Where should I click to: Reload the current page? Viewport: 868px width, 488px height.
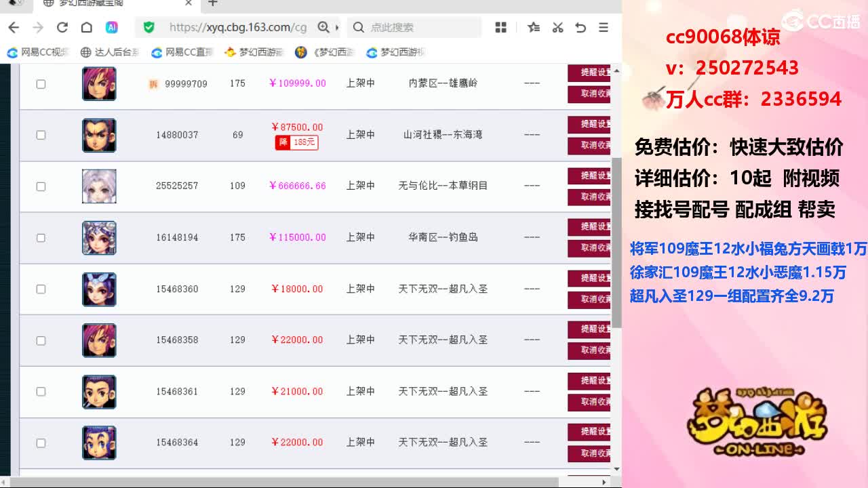[62, 27]
